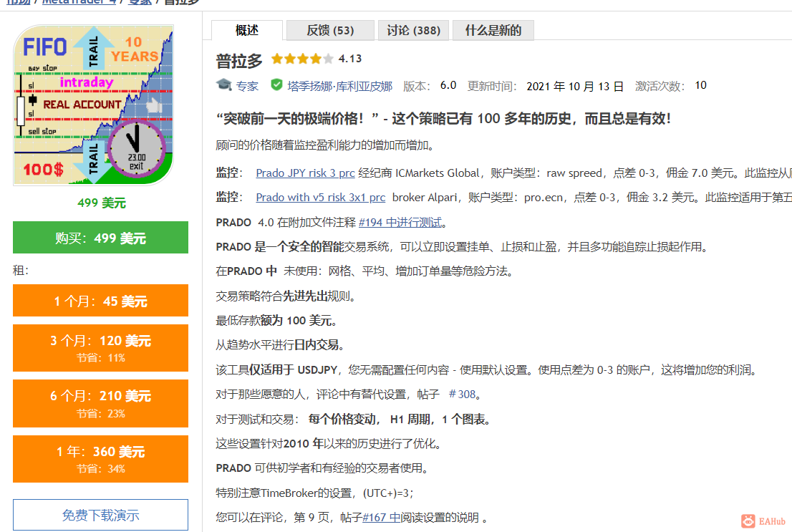
Task: Click the line 特别注意TimeBroker的设置
Action: [x=314, y=493]
